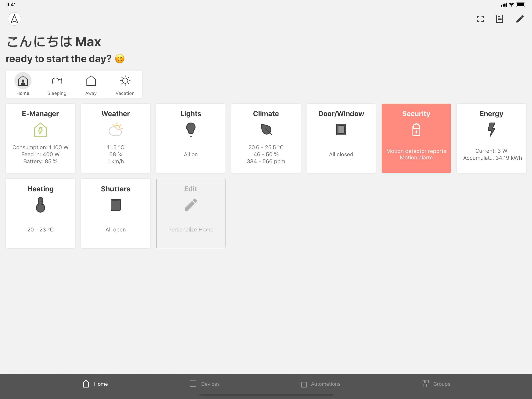Click the Energy tile heading
Screen dimensions: 532x399
[x=491, y=114]
